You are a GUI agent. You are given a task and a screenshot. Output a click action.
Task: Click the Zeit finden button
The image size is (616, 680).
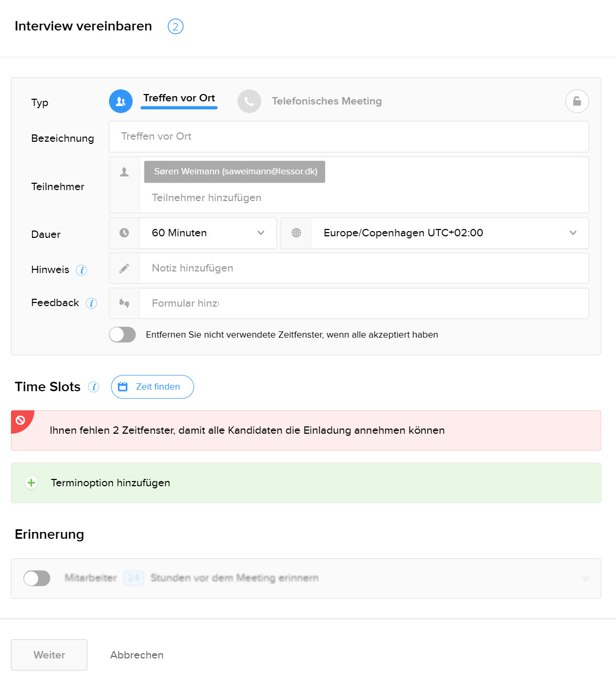tap(152, 387)
